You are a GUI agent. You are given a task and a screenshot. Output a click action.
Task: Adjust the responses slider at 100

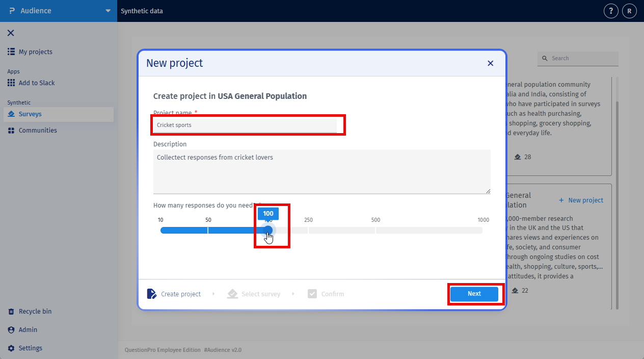(269, 230)
